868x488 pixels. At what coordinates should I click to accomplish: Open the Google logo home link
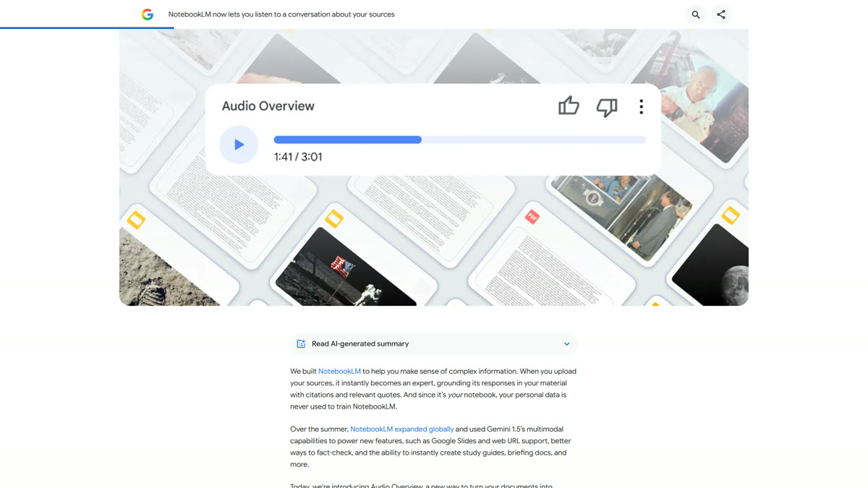pyautogui.click(x=148, y=14)
